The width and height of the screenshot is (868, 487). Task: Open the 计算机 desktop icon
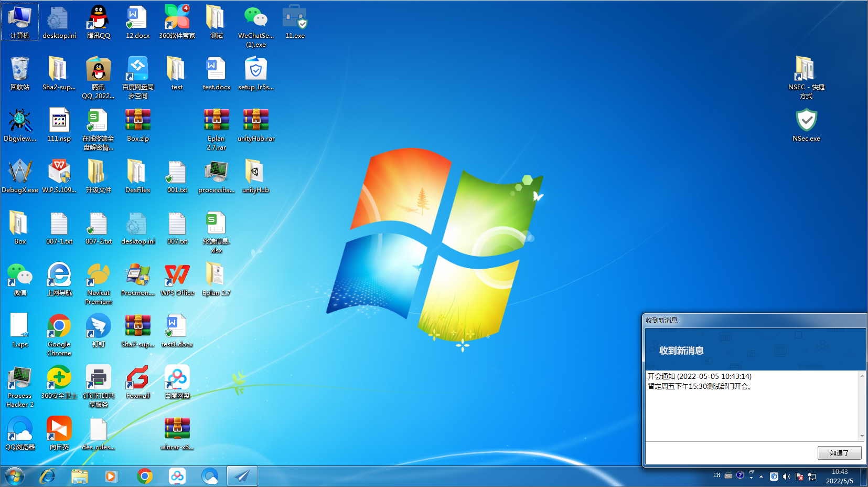point(20,22)
